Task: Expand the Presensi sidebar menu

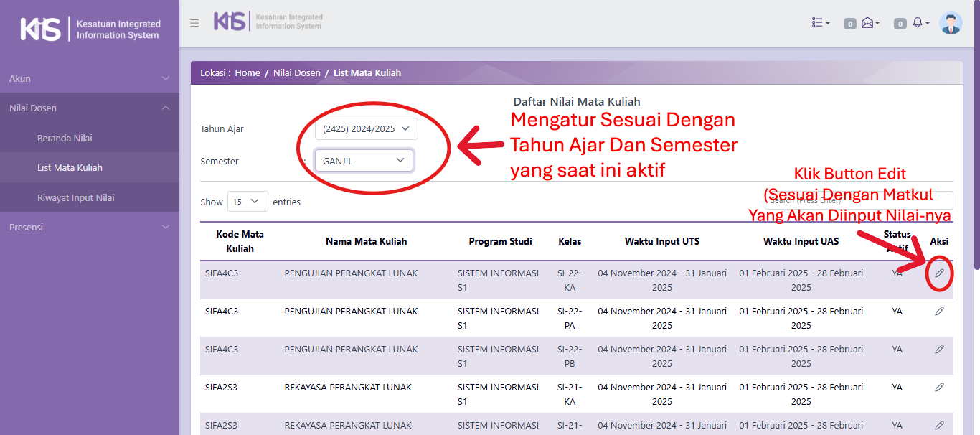Action: pyautogui.click(x=89, y=227)
